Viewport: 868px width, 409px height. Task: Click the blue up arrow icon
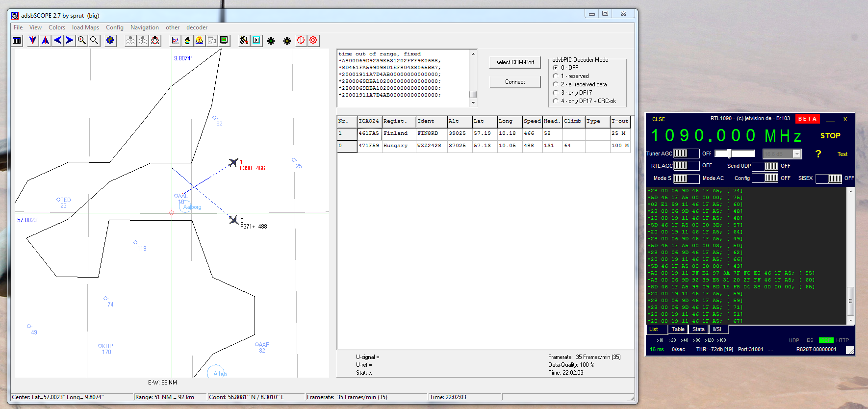tap(45, 41)
